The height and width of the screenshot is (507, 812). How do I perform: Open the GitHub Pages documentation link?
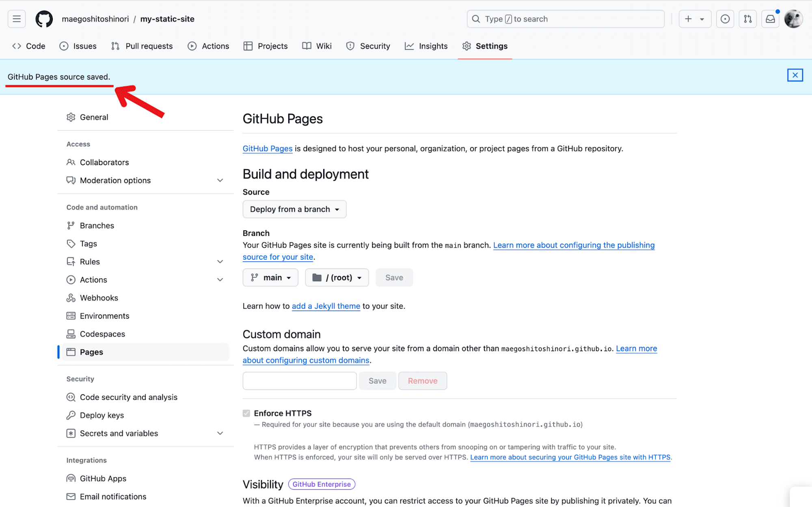(268, 149)
